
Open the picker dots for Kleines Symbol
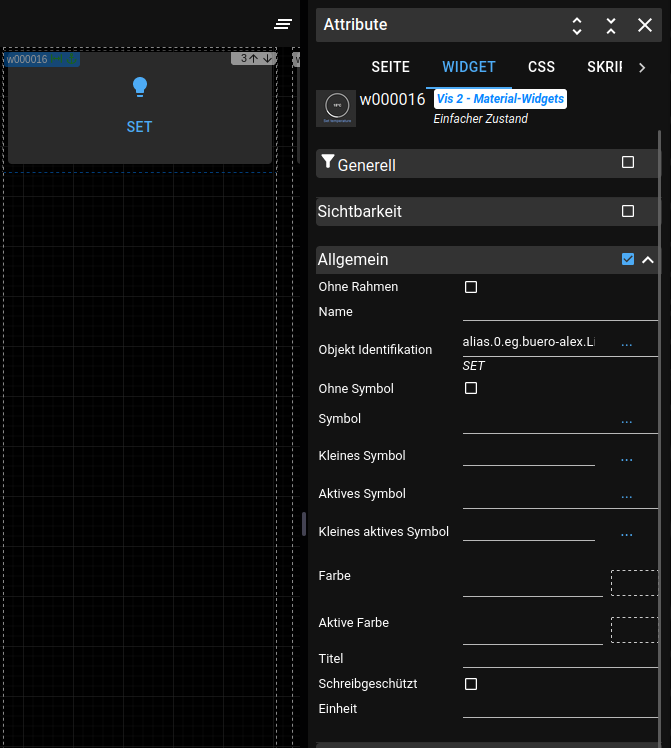tap(627, 459)
